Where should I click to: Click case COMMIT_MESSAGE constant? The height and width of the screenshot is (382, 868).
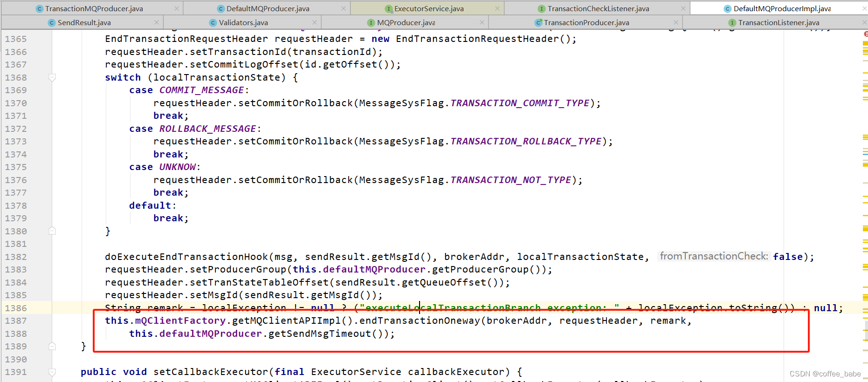(201, 90)
